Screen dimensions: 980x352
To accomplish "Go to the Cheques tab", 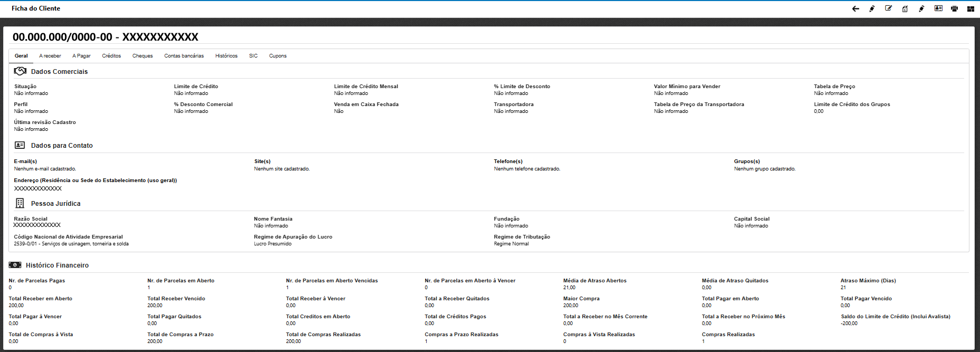I will pos(142,56).
